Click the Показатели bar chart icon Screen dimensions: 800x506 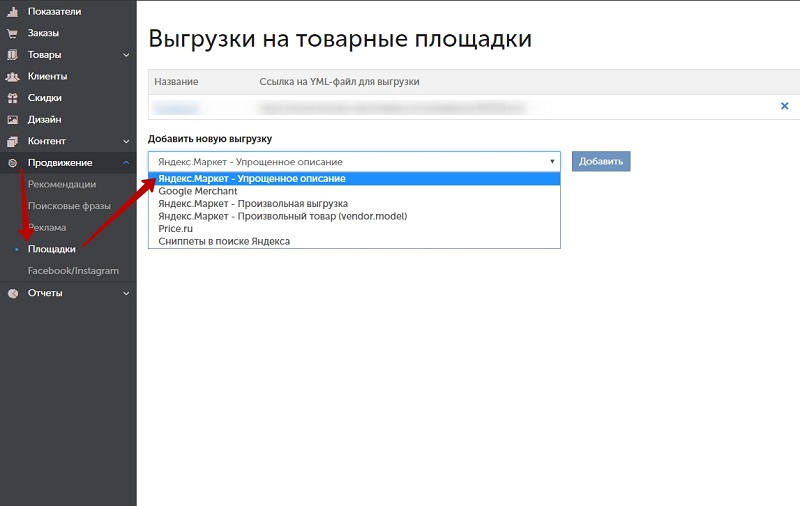click(13, 11)
